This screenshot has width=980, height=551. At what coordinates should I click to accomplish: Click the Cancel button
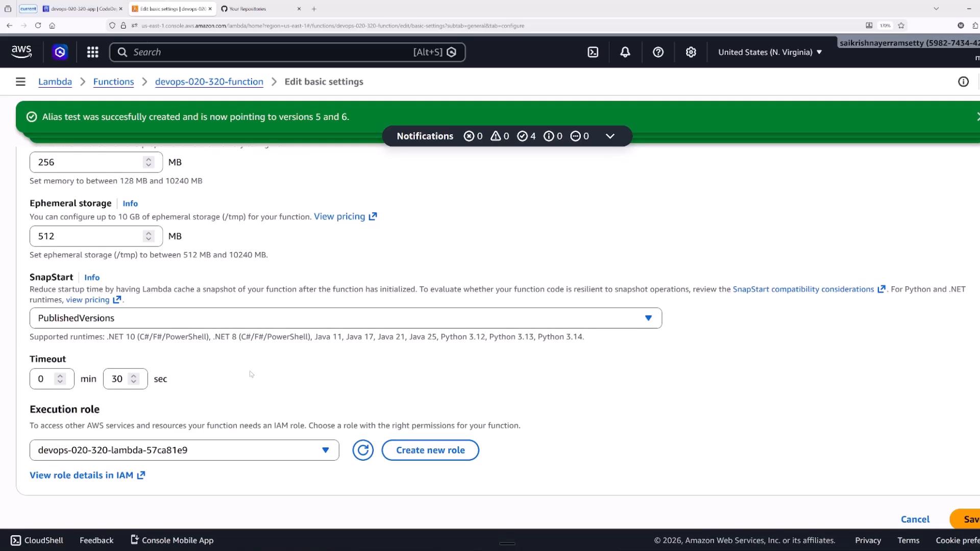(x=915, y=519)
